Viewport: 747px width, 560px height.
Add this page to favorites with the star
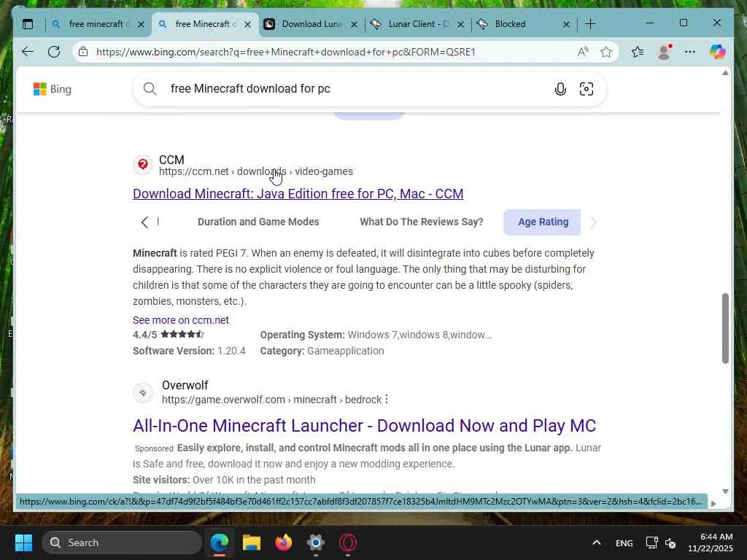click(x=606, y=52)
